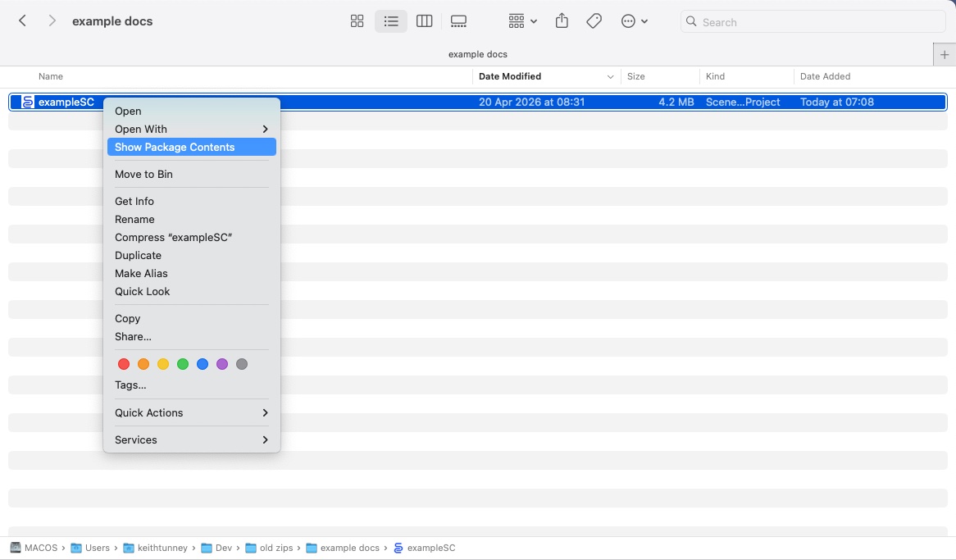Click the Share toolbar icon
Viewport: 956px width, 560px height.
[562, 21]
